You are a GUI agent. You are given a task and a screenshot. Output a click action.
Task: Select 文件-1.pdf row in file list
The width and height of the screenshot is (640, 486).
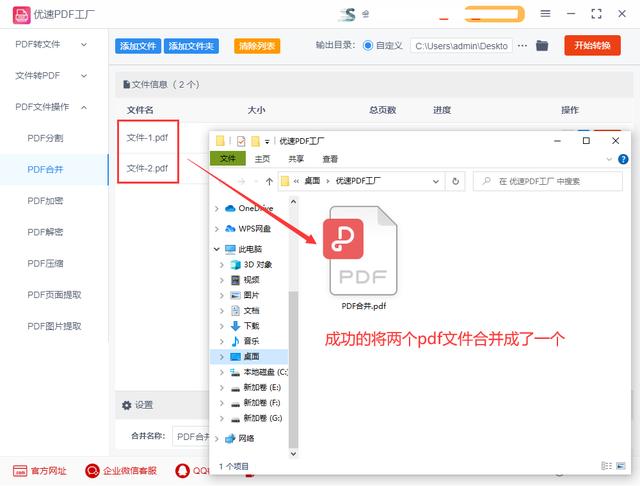[x=148, y=138]
